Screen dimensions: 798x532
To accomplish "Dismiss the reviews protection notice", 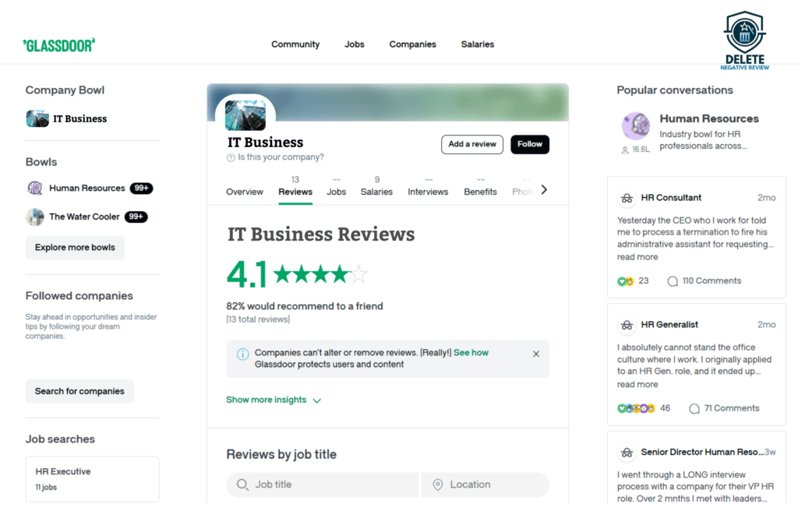I will tap(536, 354).
